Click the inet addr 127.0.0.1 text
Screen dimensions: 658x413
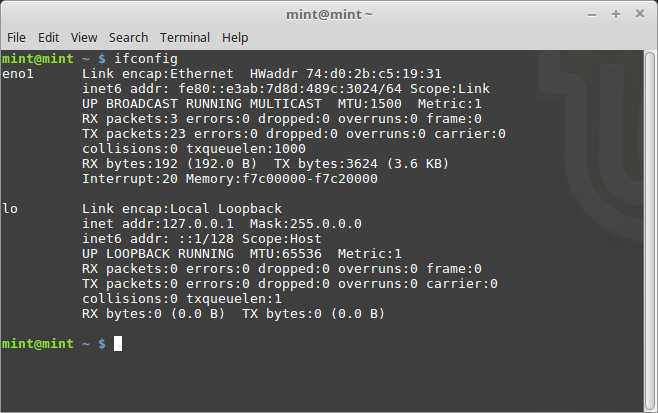coord(158,224)
